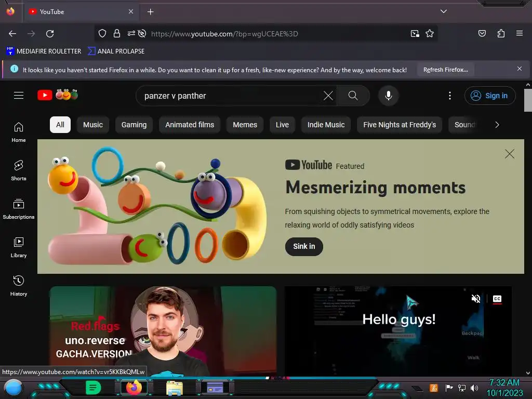This screenshot has height=399, width=532.
Task: Open the Hello guys! video thumbnail
Action: pos(398,331)
